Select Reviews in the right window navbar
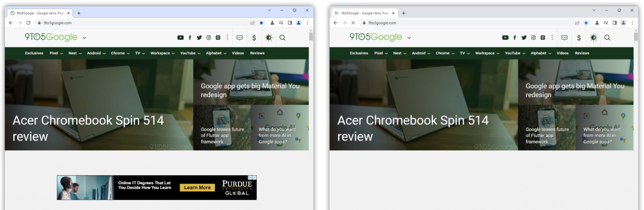The width and height of the screenshot is (644, 210). (582, 53)
